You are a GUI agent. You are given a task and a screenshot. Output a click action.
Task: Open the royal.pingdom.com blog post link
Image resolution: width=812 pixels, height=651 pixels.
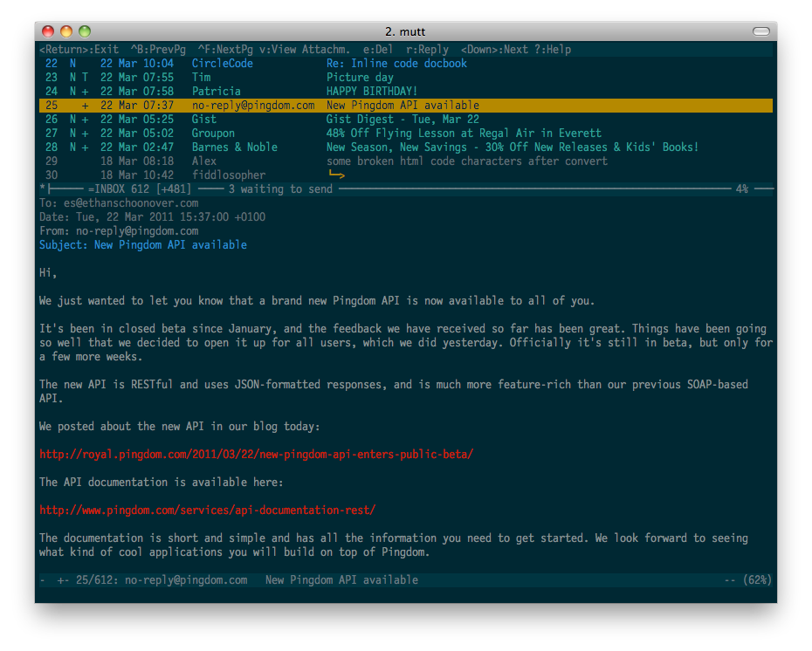coord(256,455)
